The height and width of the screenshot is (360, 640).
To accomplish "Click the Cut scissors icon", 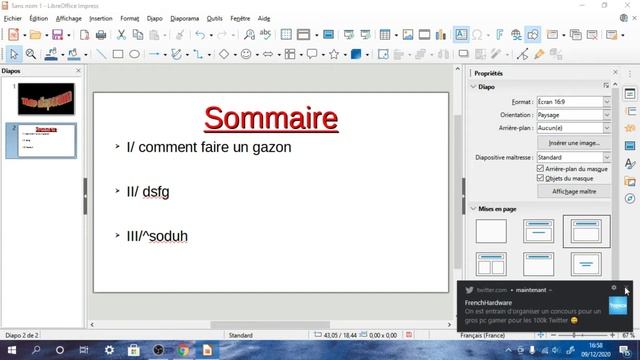I will point(121,35).
